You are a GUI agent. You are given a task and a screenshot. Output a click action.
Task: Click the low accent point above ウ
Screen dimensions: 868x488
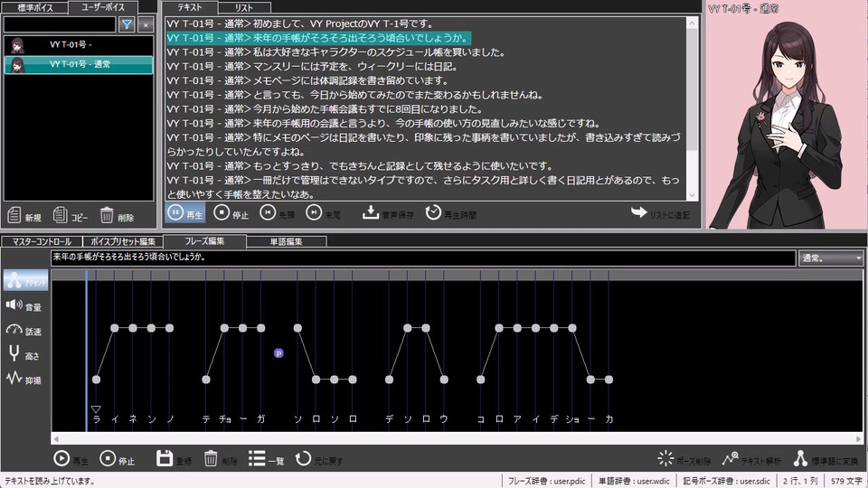coord(444,380)
